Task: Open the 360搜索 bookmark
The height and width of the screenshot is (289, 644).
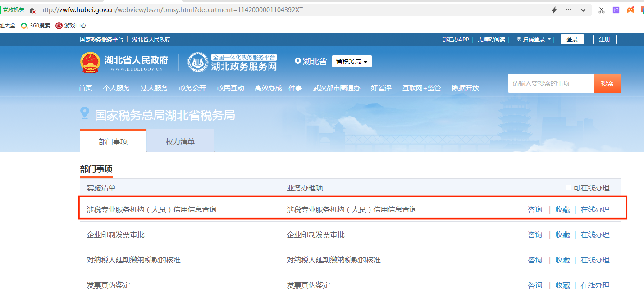Action: click(36, 26)
